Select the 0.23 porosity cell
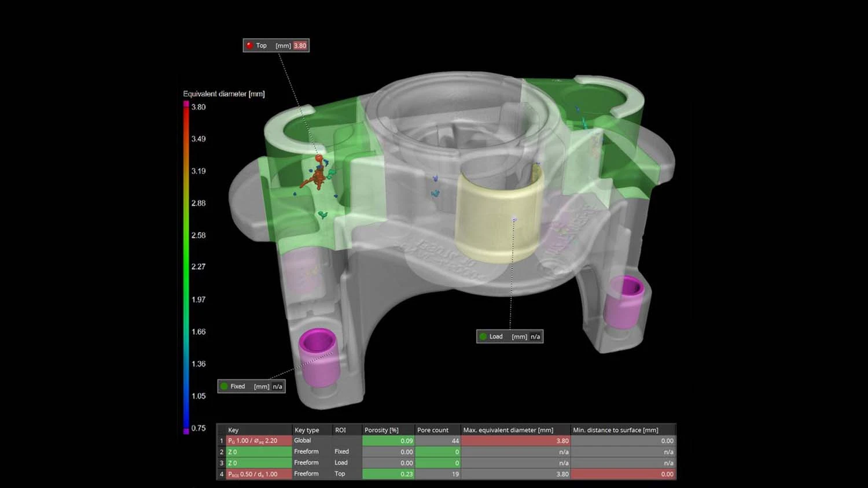The width and height of the screenshot is (868, 488). [x=388, y=474]
